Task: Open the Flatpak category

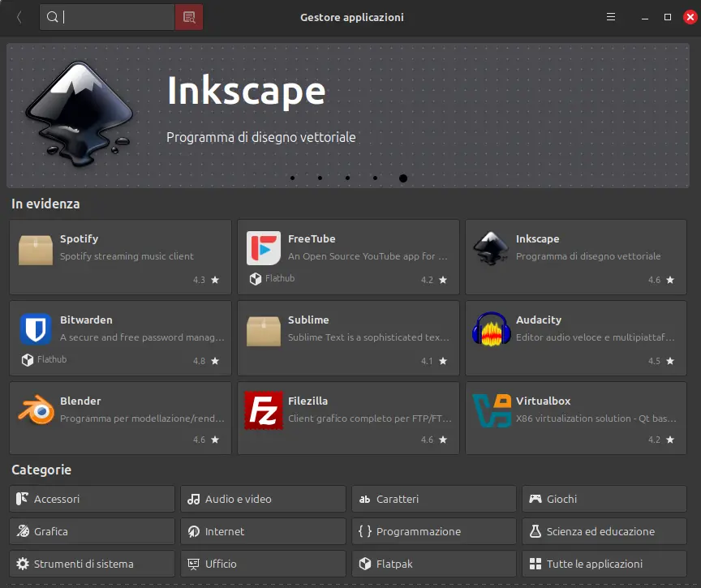Action: pos(433,564)
